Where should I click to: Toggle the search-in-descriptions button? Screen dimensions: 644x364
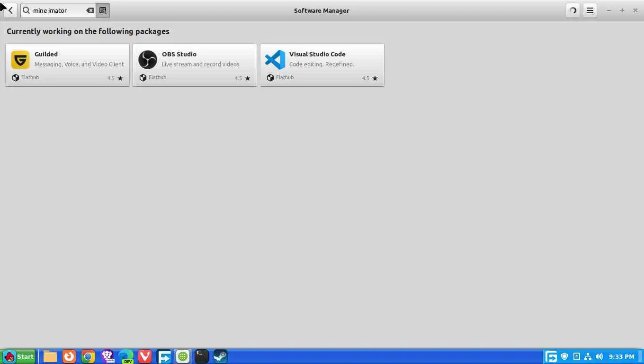pos(103,10)
